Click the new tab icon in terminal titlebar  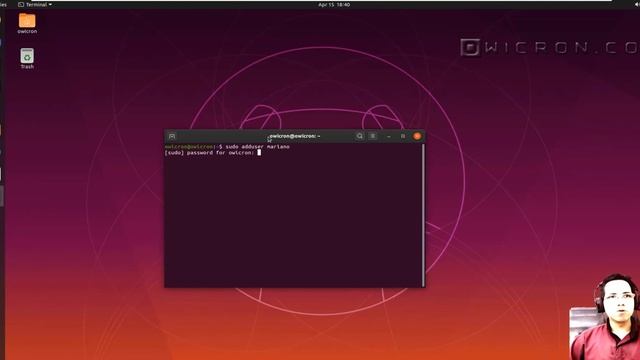point(172,136)
